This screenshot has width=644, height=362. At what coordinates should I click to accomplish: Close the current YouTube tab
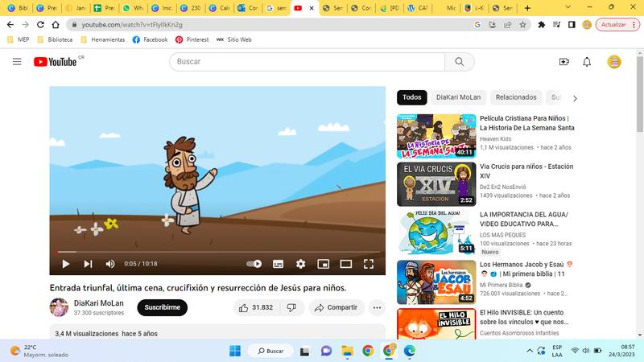[x=312, y=8]
